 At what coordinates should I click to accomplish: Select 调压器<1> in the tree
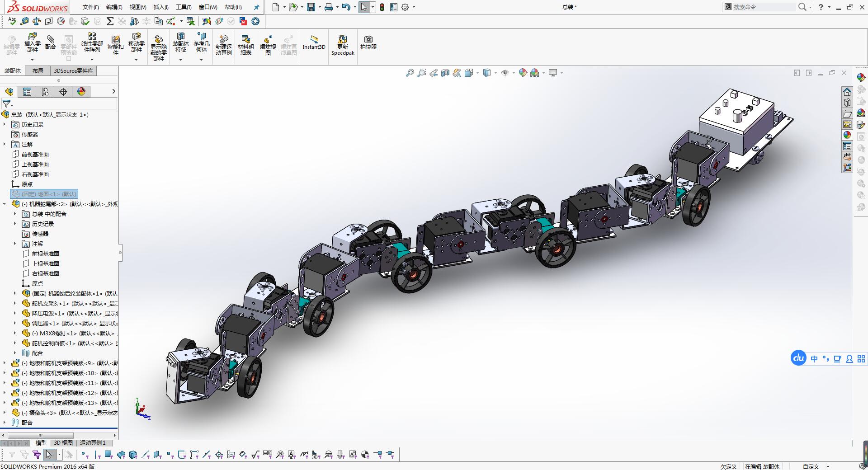click(70, 323)
